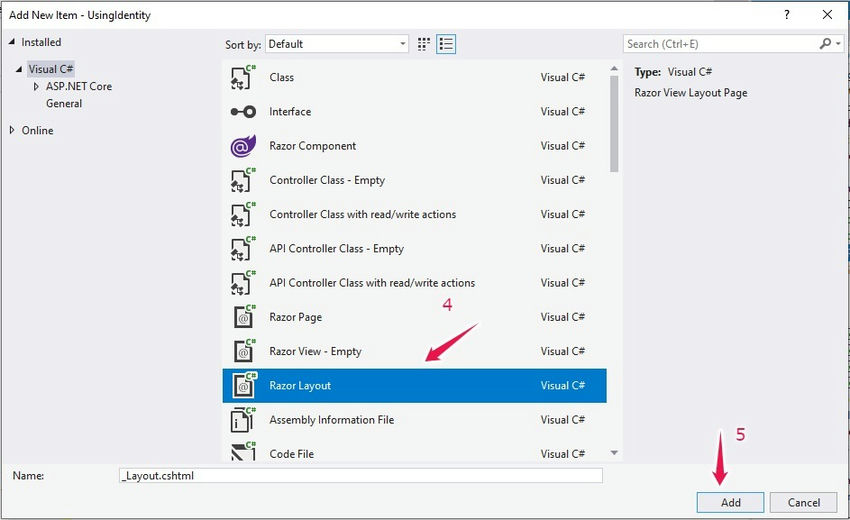Click the Razor Component icon

click(243, 146)
